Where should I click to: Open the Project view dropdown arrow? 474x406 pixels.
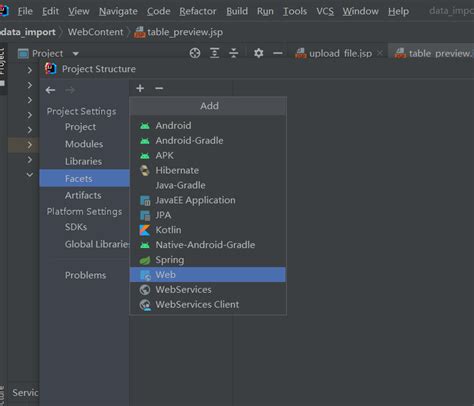[x=76, y=54]
